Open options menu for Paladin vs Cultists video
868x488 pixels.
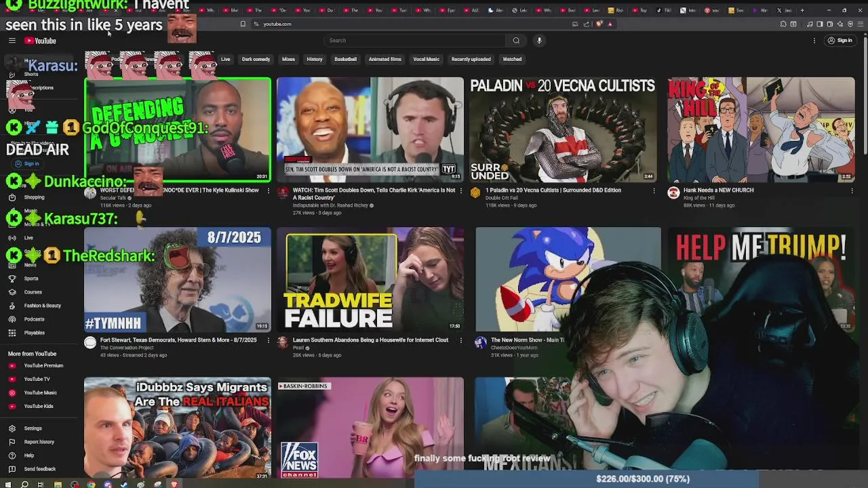pos(654,190)
